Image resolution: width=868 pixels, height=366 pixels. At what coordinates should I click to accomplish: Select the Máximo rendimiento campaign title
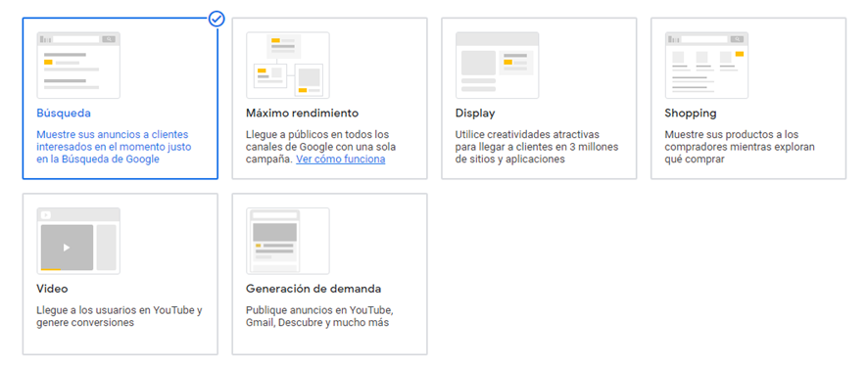pos(303,114)
